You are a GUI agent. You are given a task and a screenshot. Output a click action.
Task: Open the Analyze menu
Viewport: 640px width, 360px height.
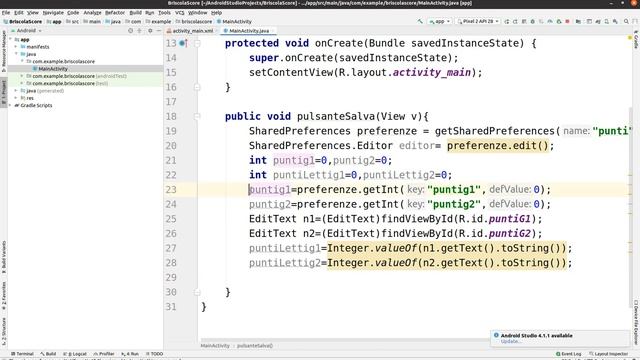tap(92, 13)
